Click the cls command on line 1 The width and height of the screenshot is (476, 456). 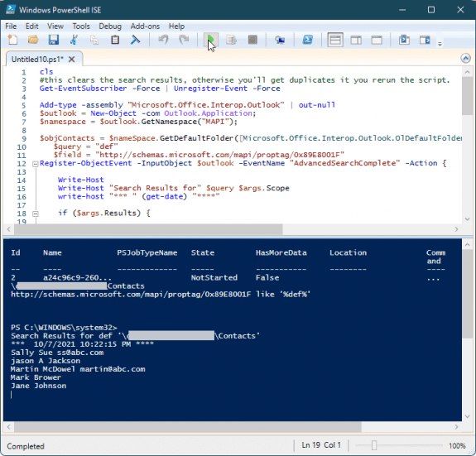46,72
